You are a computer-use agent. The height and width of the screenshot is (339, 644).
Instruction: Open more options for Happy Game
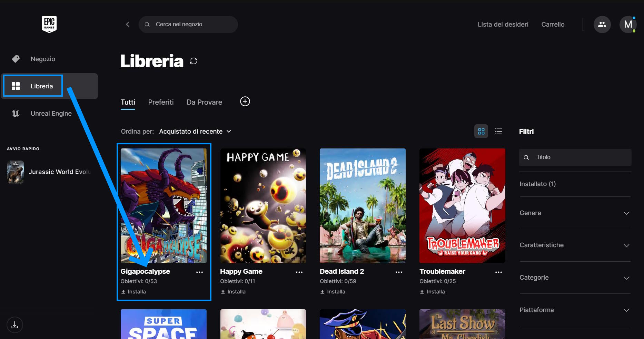(299, 272)
